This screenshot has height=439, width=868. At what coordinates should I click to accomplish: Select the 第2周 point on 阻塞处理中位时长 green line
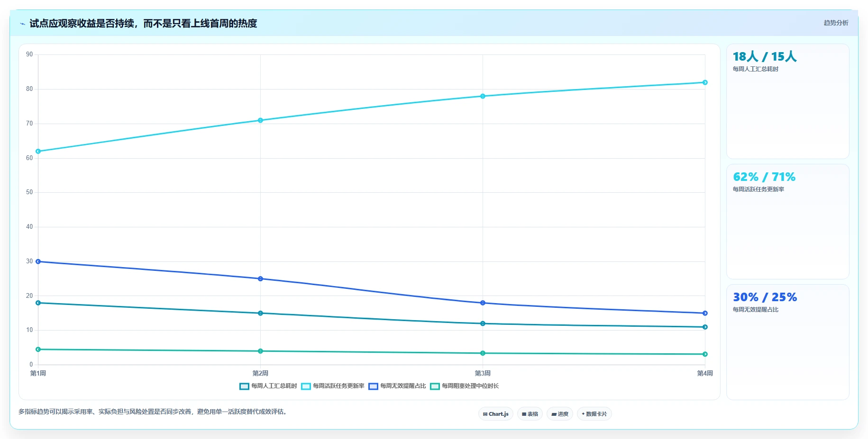(x=260, y=351)
